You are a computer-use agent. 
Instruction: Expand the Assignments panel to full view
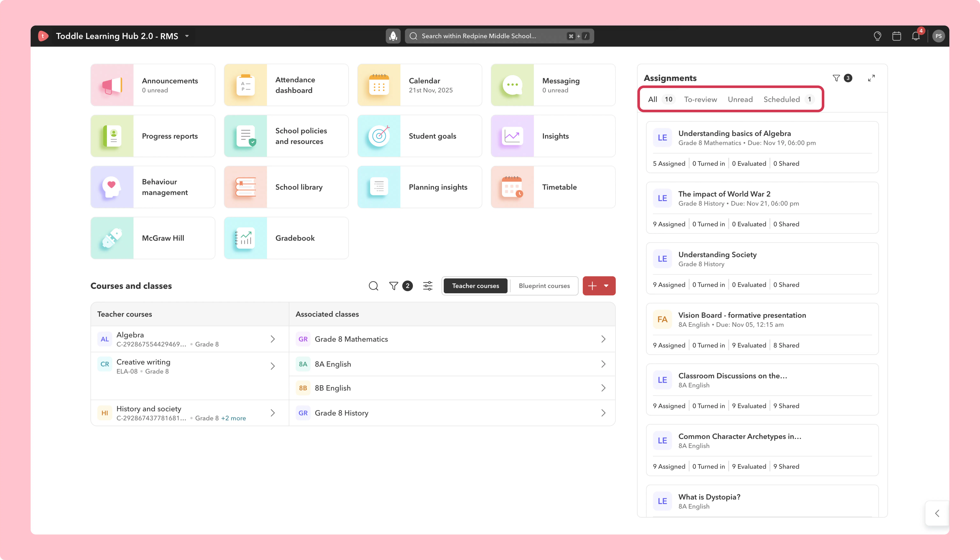(x=872, y=78)
